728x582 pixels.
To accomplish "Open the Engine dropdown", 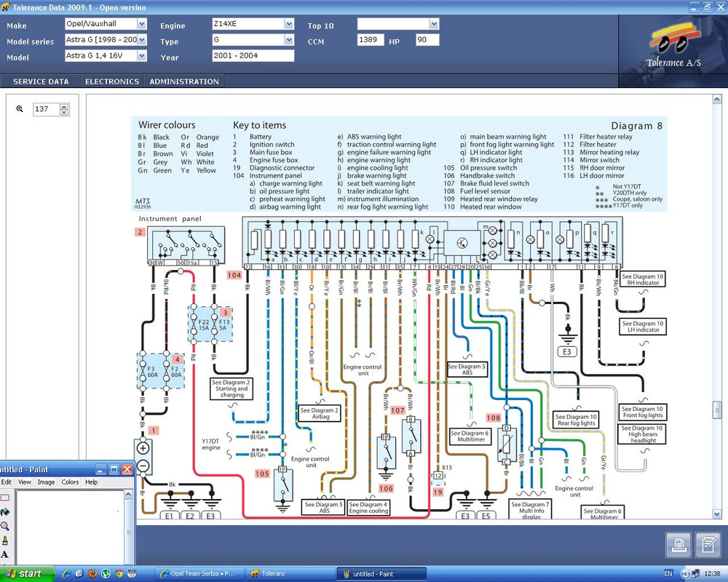I will click(289, 24).
